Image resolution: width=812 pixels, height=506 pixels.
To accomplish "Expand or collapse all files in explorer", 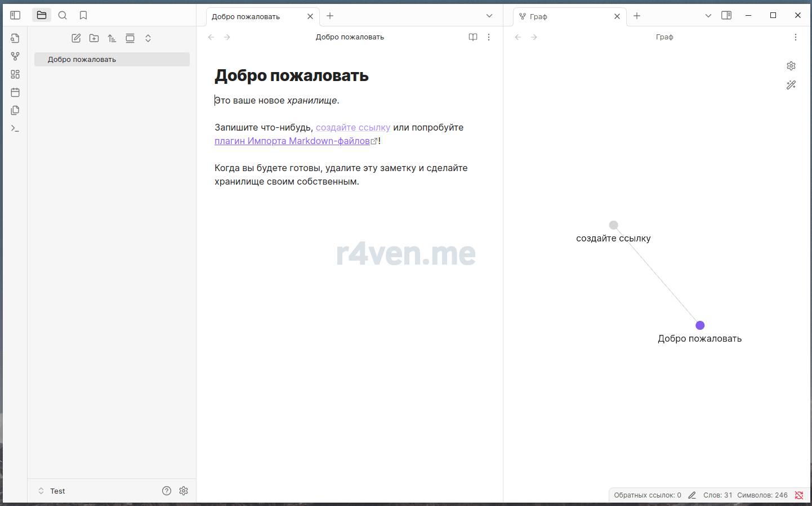I will (x=148, y=38).
